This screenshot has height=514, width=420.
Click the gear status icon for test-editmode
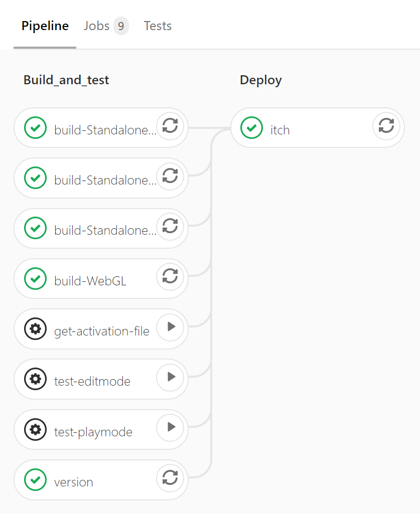[35, 379]
